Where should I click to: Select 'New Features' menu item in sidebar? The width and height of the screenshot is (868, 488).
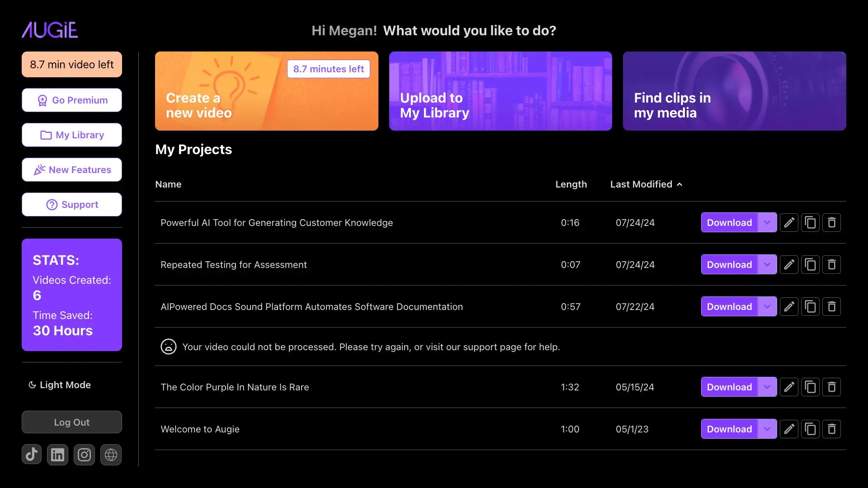pos(71,169)
